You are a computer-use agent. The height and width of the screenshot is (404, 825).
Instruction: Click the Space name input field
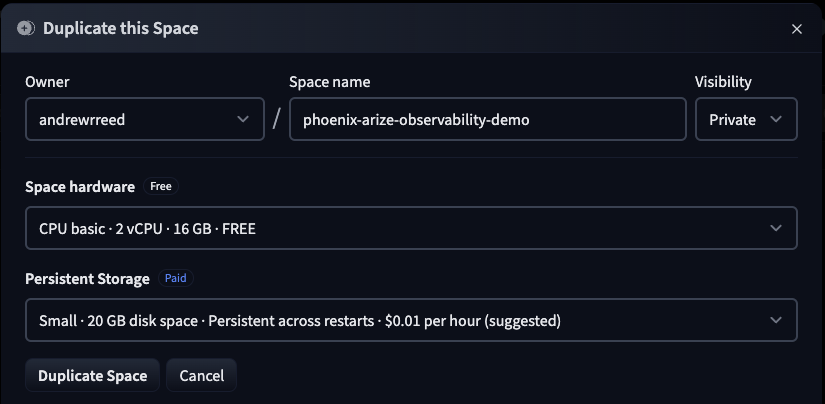[487, 119]
